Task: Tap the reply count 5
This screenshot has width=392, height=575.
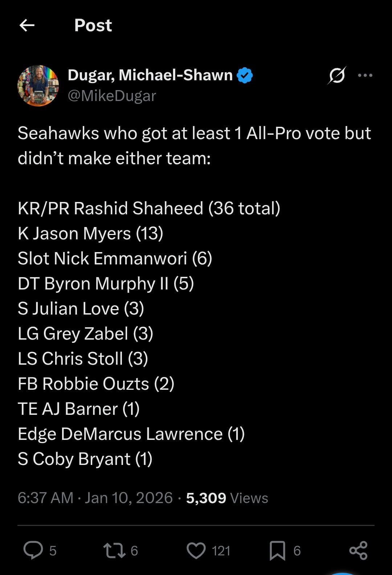Action: (x=53, y=551)
